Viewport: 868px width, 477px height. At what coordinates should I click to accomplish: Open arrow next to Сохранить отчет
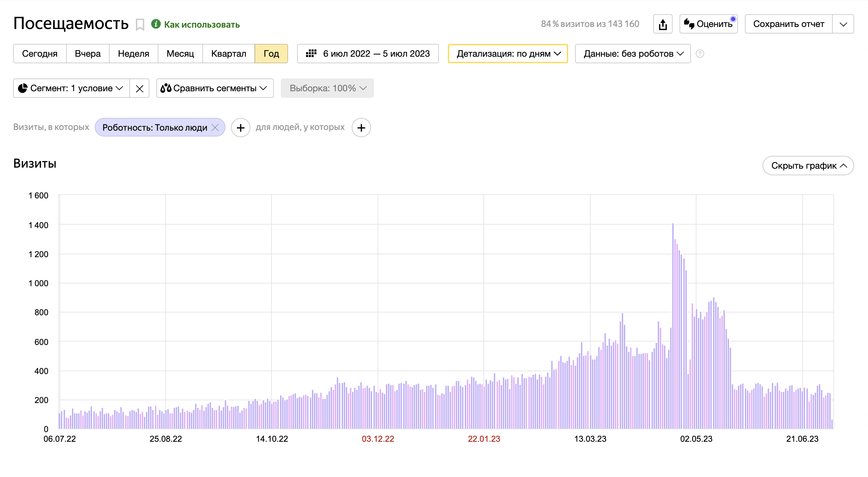(843, 24)
